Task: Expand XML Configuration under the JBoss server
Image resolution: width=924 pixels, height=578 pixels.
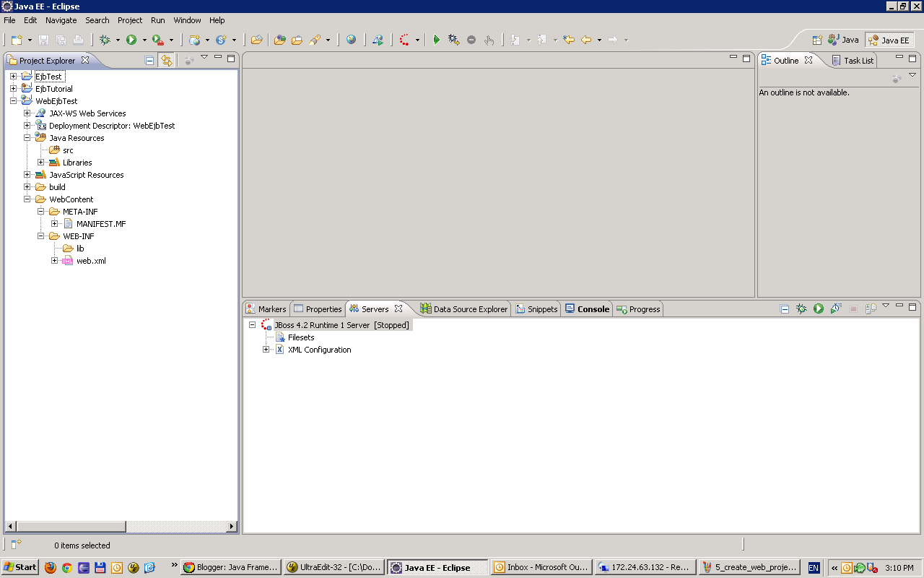Action: click(x=266, y=349)
